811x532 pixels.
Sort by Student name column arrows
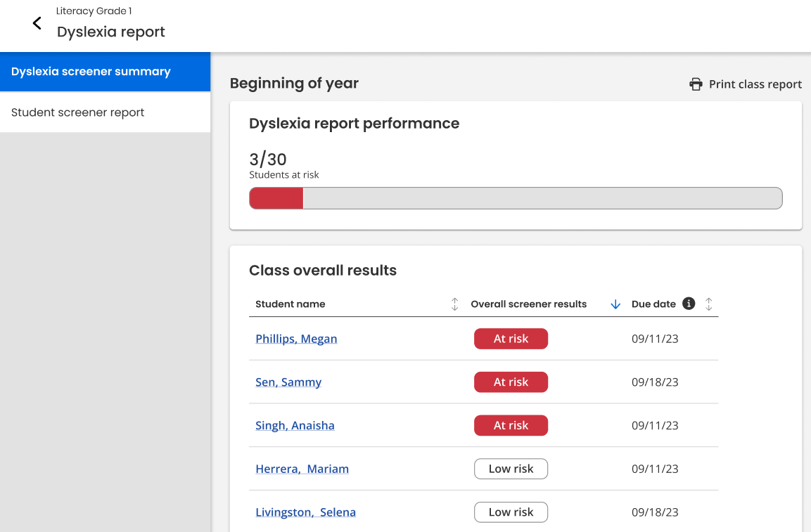[x=454, y=304]
